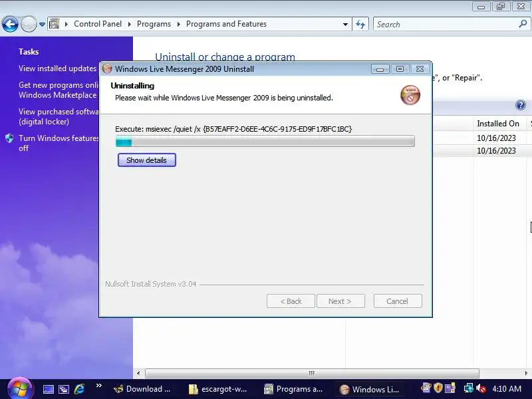Open the recent pages dropdown arrow
Viewport: 532px width, 399px height.
pos(42,25)
